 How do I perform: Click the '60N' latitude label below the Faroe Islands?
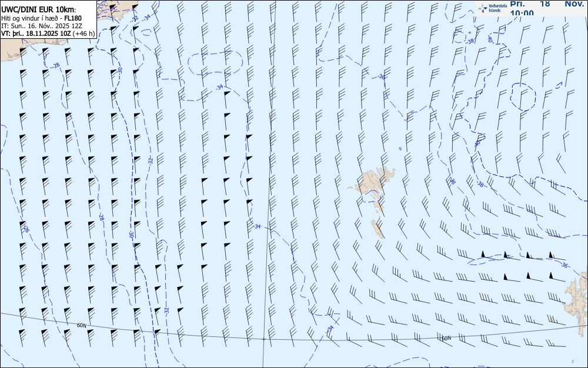pos(446,338)
